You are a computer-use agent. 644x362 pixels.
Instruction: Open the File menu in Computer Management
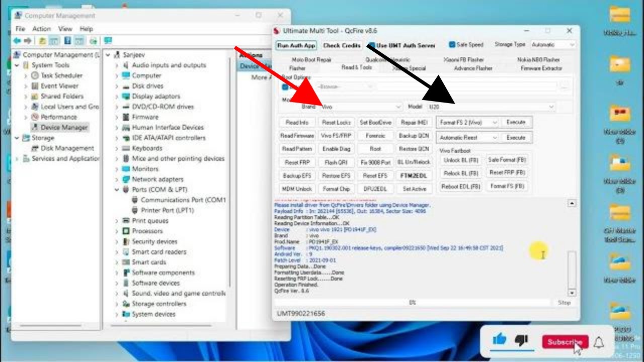20,29
